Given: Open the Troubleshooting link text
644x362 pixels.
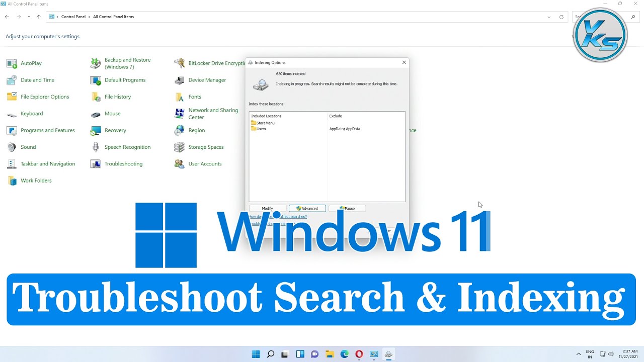Looking at the screenshot, I should [x=123, y=164].
